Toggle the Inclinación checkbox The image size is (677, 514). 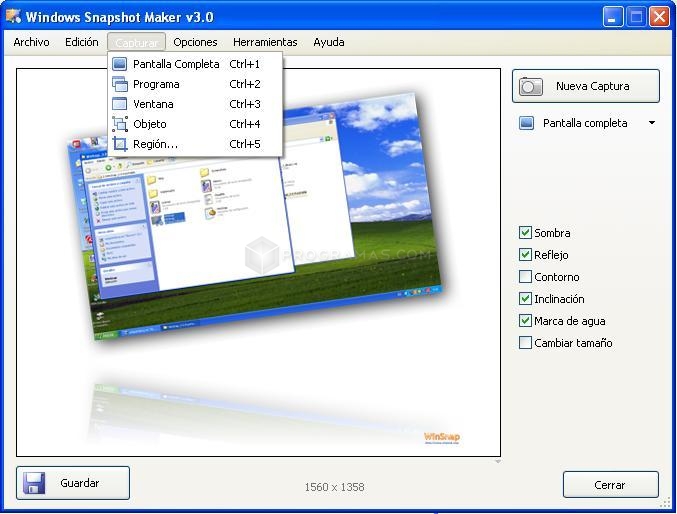525,299
